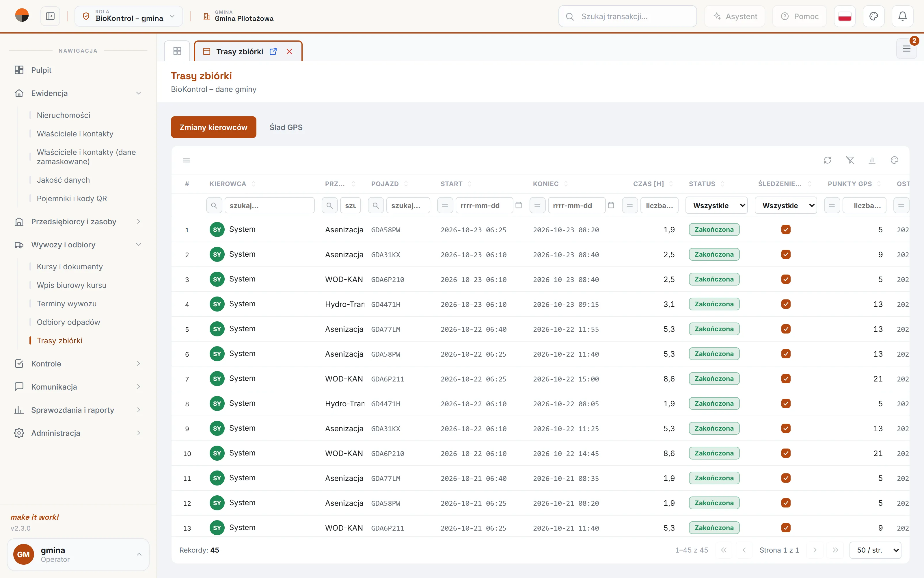Open table hamburger menu
The width and height of the screenshot is (924, 578).
tap(186, 160)
